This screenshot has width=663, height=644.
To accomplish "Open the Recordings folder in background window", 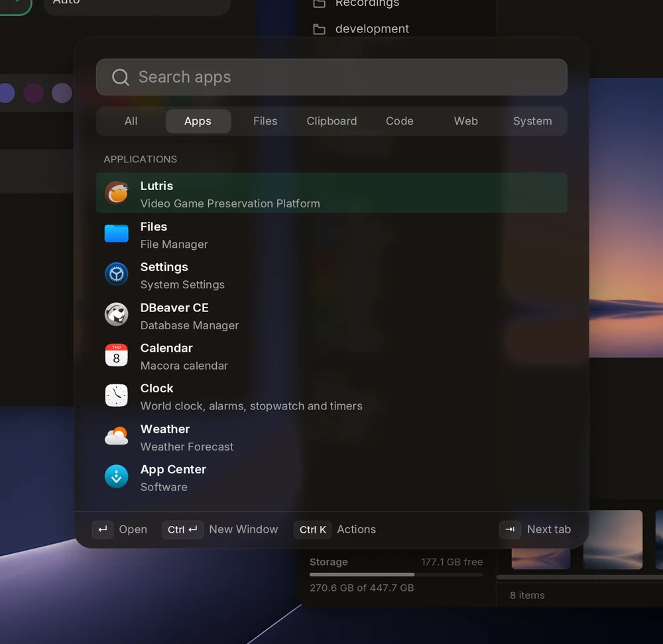I will tap(367, 4).
